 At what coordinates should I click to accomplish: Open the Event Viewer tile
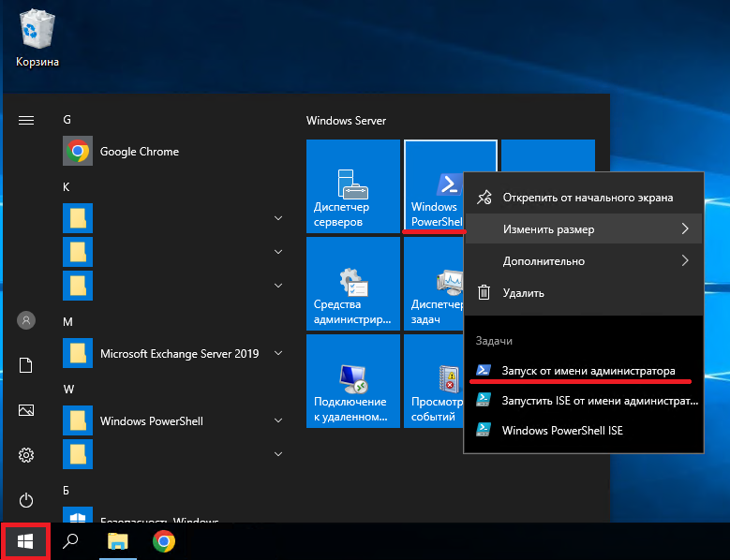click(434, 381)
